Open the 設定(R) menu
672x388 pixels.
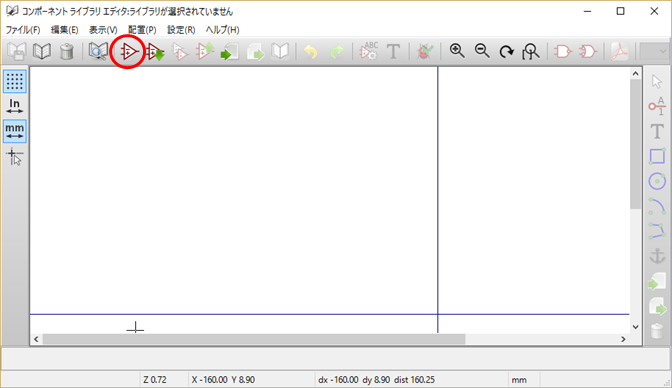(x=181, y=30)
